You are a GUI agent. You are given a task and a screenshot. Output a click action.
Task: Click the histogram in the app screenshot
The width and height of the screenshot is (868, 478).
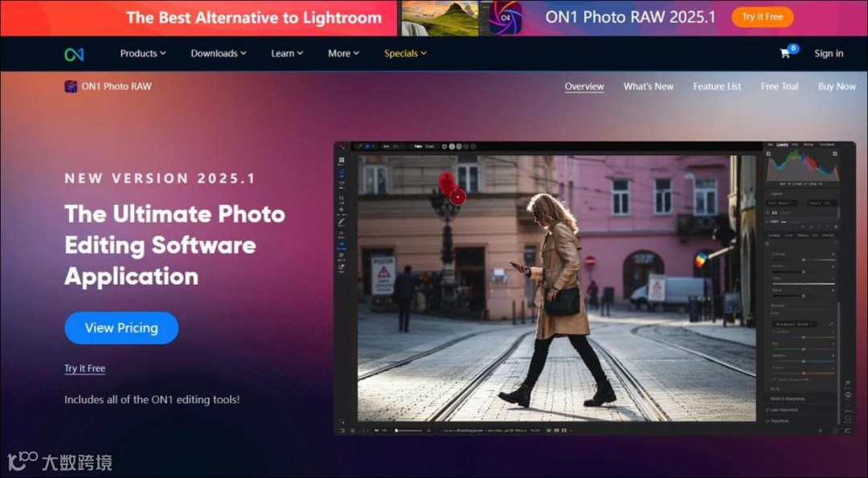(x=802, y=166)
